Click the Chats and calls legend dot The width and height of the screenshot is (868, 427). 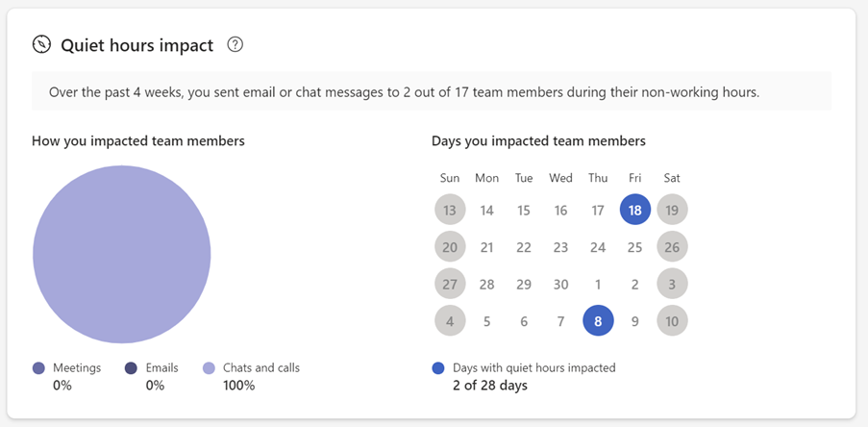[209, 368]
